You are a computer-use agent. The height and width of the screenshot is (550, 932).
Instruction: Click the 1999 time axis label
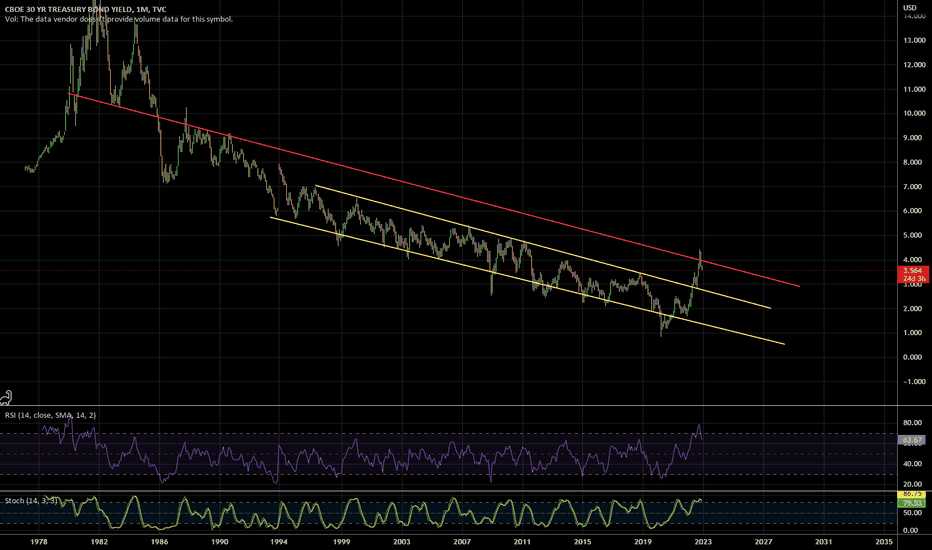click(x=341, y=542)
